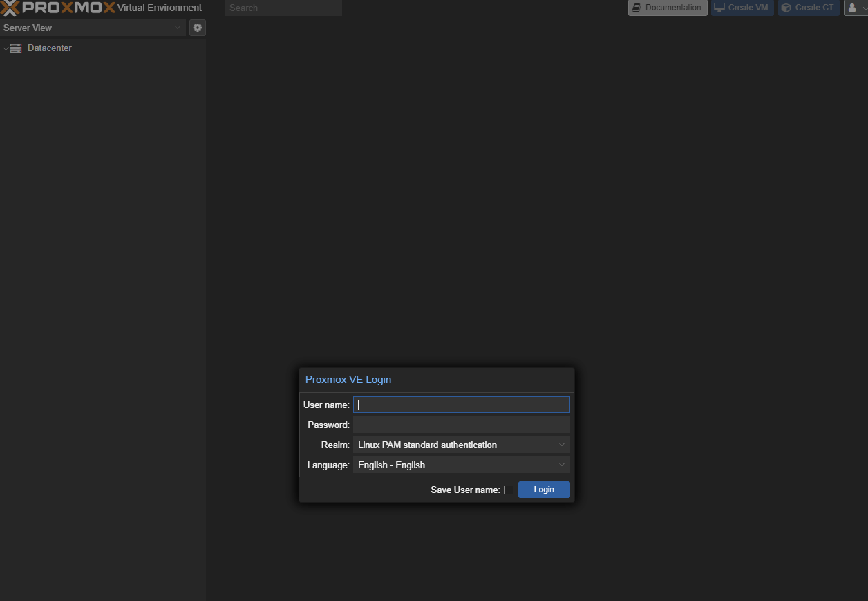Click the Create VM monitor icon
The height and width of the screenshot is (601, 868).
coord(719,7)
